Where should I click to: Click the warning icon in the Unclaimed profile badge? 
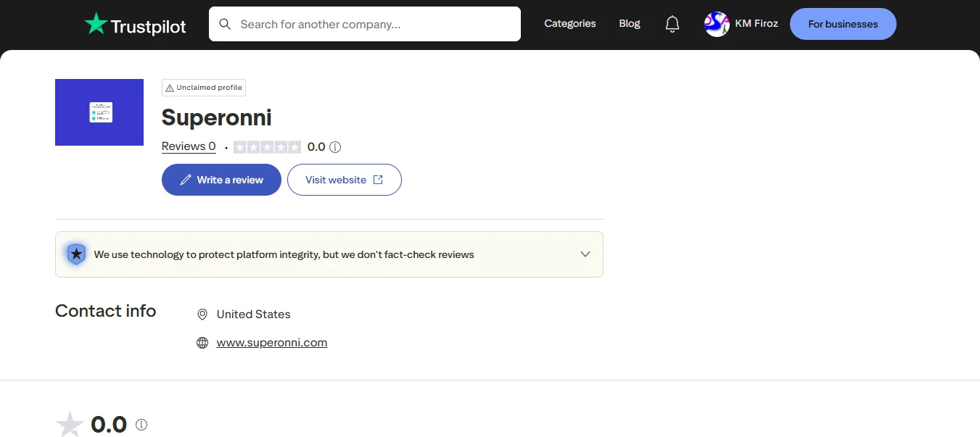click(170, 88)
